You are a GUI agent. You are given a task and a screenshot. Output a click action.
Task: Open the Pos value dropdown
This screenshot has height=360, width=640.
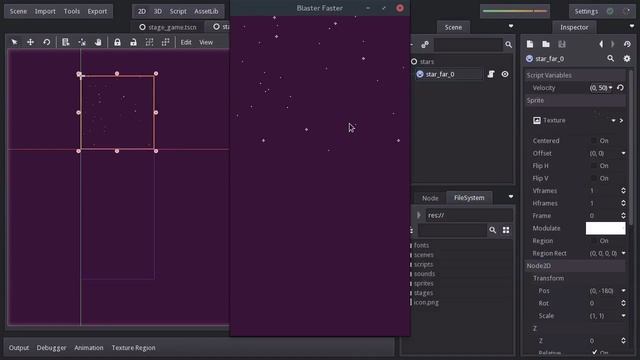[x=623, y=291]
